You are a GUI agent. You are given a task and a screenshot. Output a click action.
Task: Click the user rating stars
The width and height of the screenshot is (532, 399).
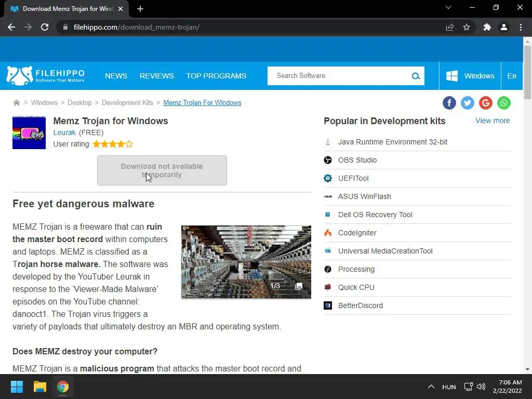(x=113, y=144)
